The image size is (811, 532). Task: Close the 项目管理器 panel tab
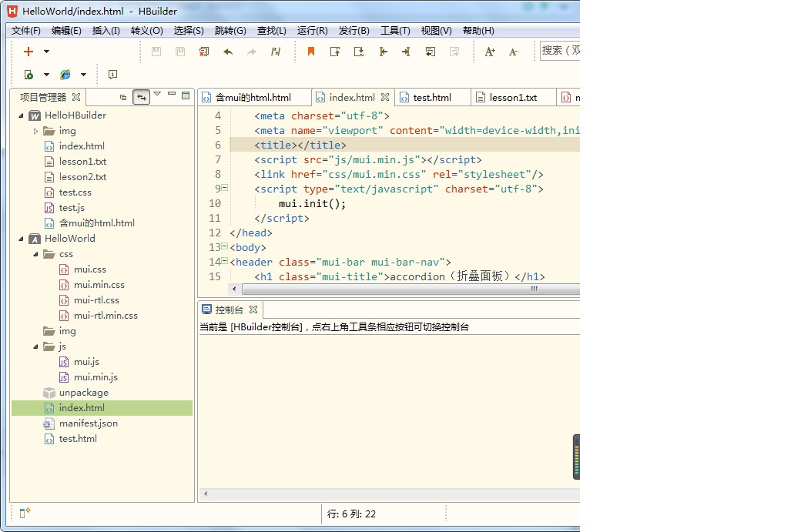[76, 97]
